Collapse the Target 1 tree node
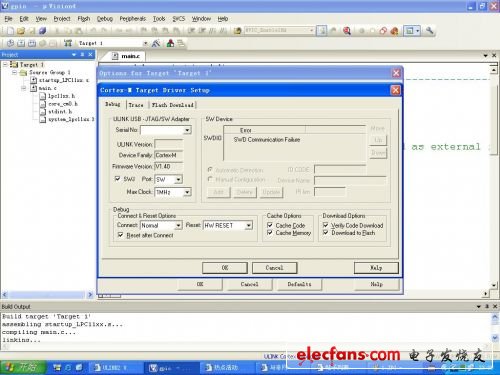The width and height of the screenshot is (500, 375). (6, 64)
